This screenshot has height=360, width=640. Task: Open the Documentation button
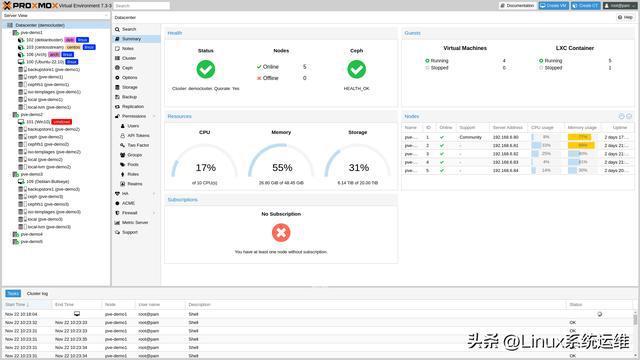coord(517,6)
